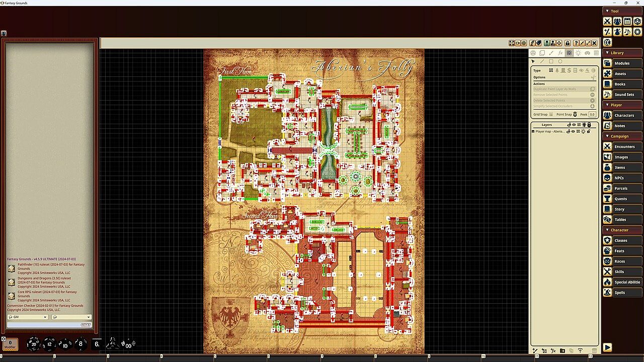Toggle lock on Player map layer
Viewport: 644px width, 362px height.
588,131
